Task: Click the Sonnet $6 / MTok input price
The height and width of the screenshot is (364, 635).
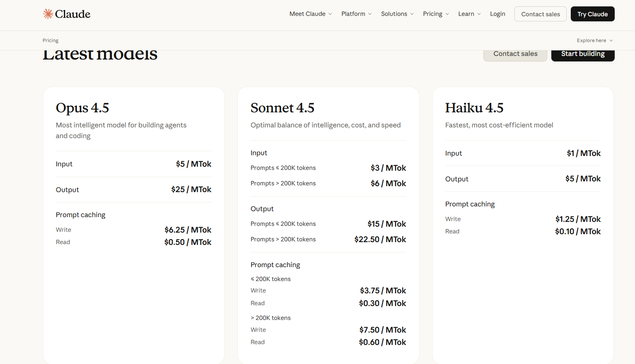Action: tap(389, 183)
